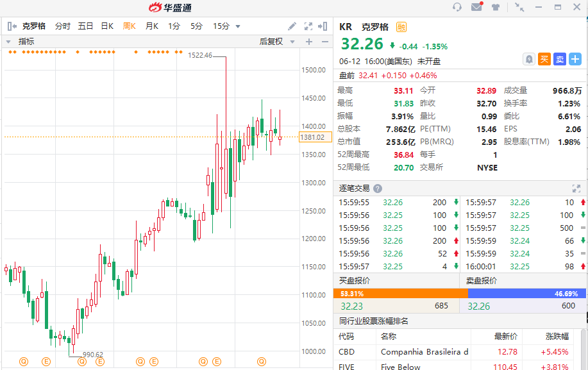Image resolution: width=588 pixels, height=370 pixels.
Task: Click the 总市值 253.6亿 value
Action: [x=401, y=142]
